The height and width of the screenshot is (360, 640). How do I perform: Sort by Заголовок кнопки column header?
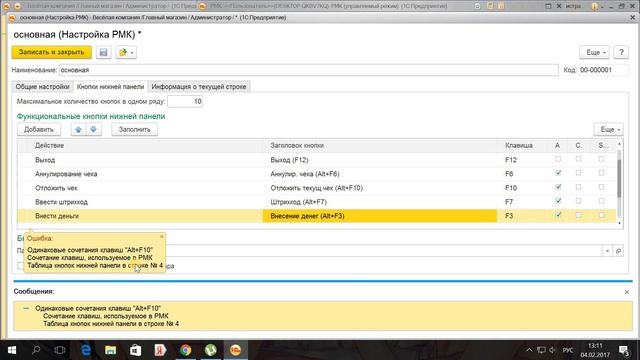297,145
